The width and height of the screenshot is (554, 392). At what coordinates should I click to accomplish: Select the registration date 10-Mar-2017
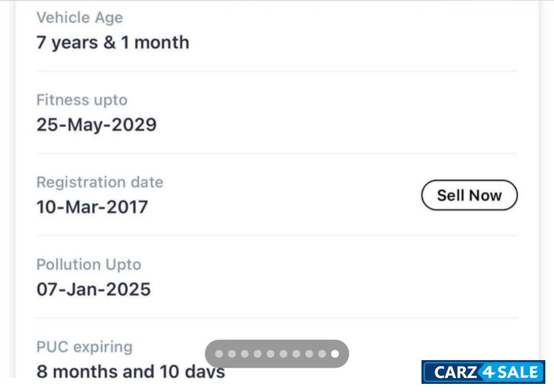tap(92, 207)
